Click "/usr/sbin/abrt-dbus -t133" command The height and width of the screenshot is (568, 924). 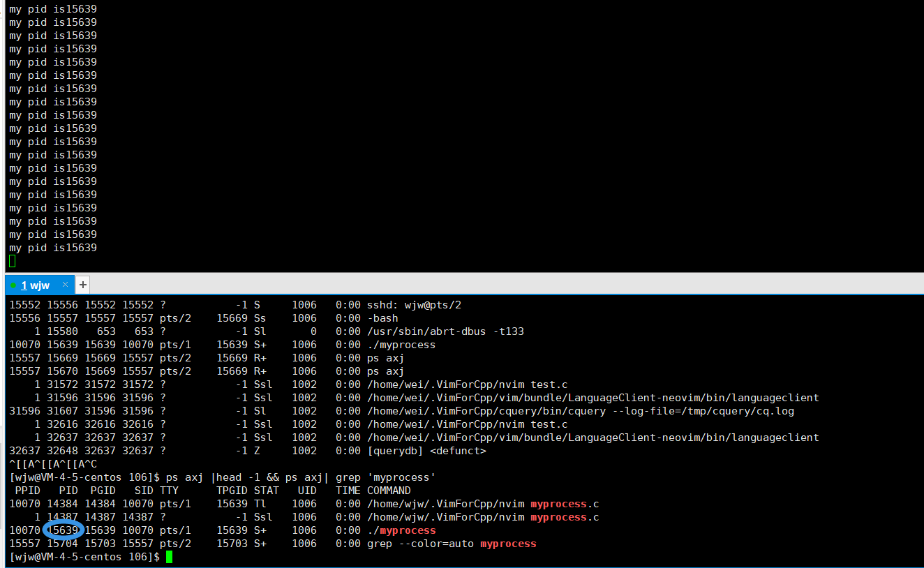point(446,331)
